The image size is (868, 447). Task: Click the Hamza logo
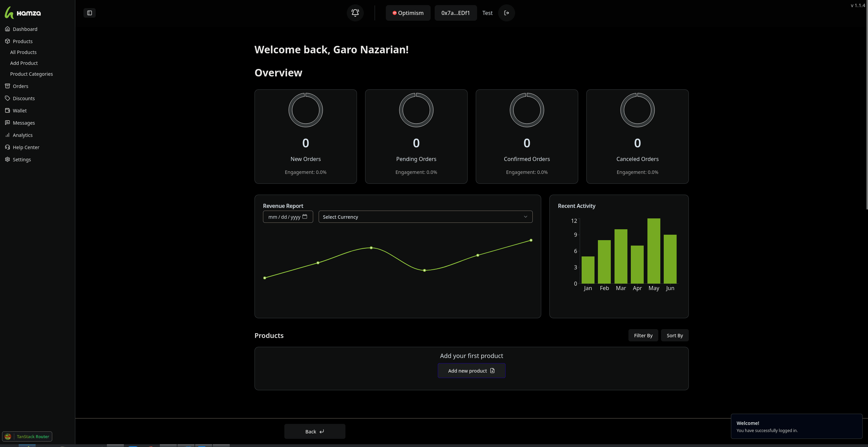(23, 13)
